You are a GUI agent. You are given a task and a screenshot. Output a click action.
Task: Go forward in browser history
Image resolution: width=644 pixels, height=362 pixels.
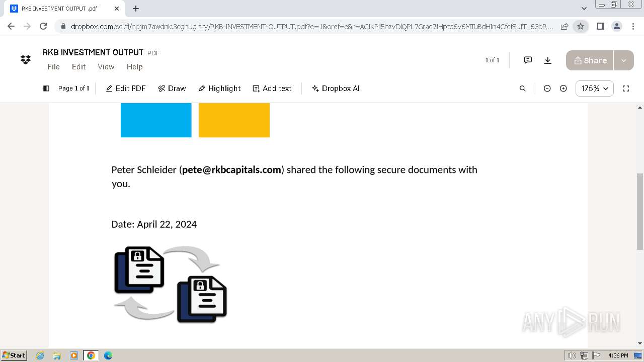[27, 26]
